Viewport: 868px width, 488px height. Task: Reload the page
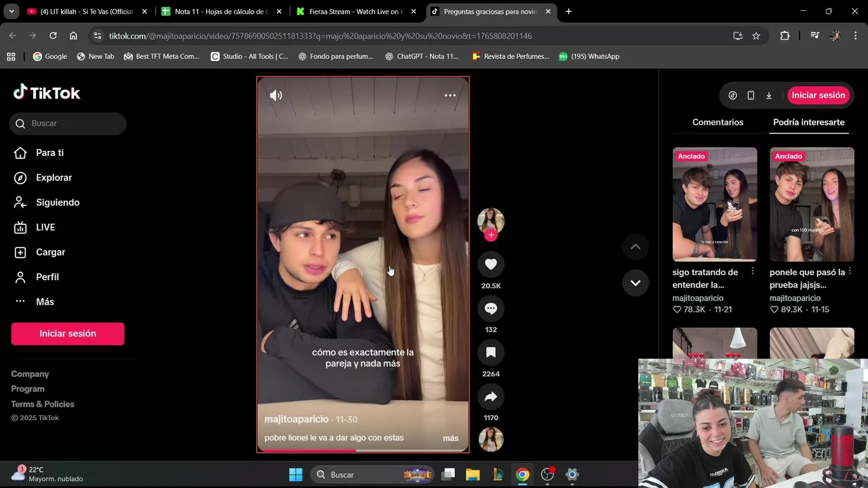53,36
